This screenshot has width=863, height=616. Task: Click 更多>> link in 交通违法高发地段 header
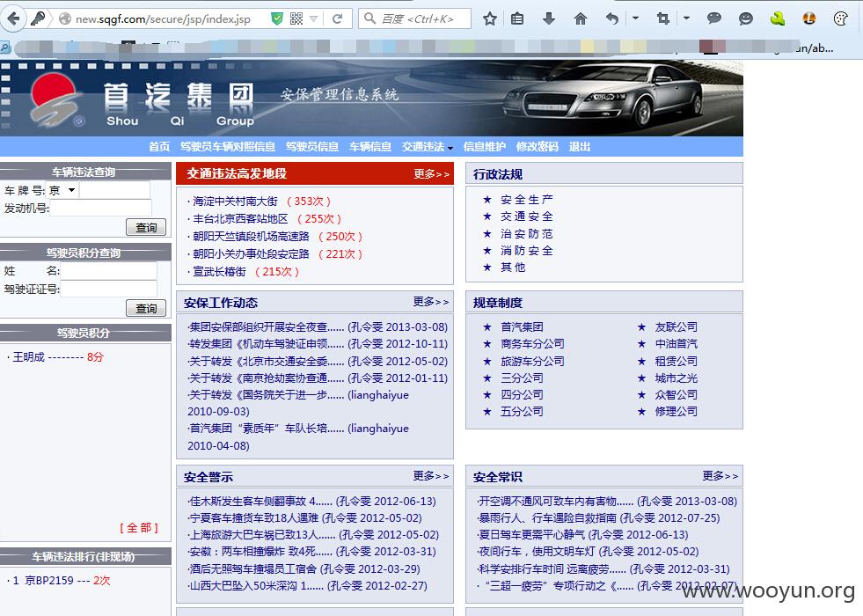pos(431,174)
